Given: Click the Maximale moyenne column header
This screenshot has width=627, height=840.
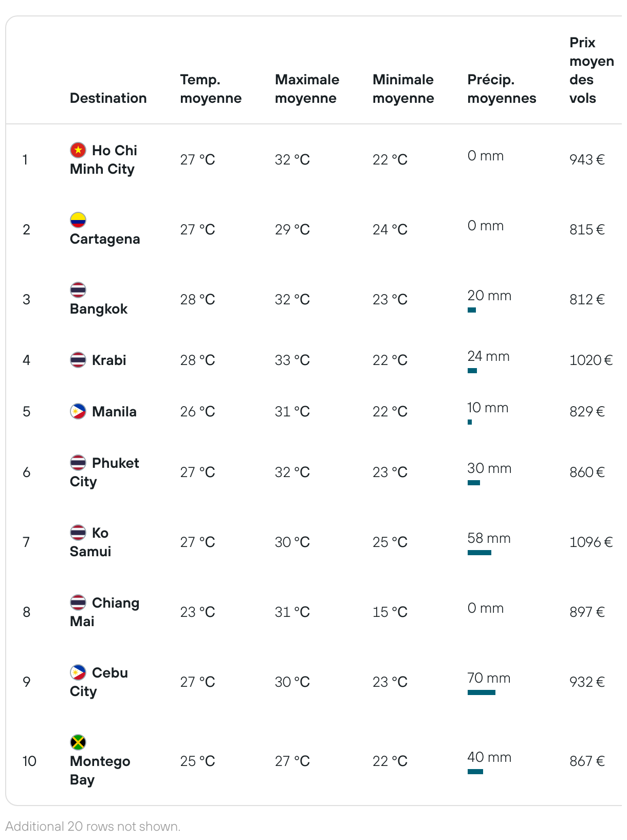Looking at the screenshot, I should 307,89.
